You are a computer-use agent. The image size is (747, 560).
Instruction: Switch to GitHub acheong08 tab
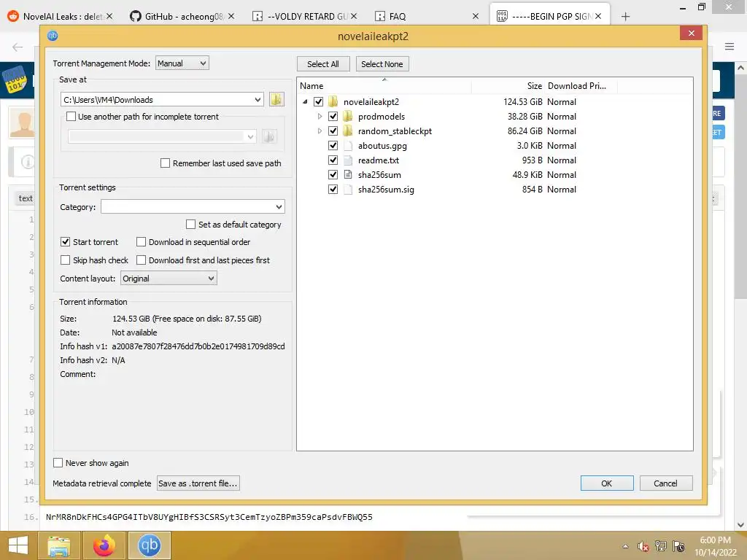(177, 16)
